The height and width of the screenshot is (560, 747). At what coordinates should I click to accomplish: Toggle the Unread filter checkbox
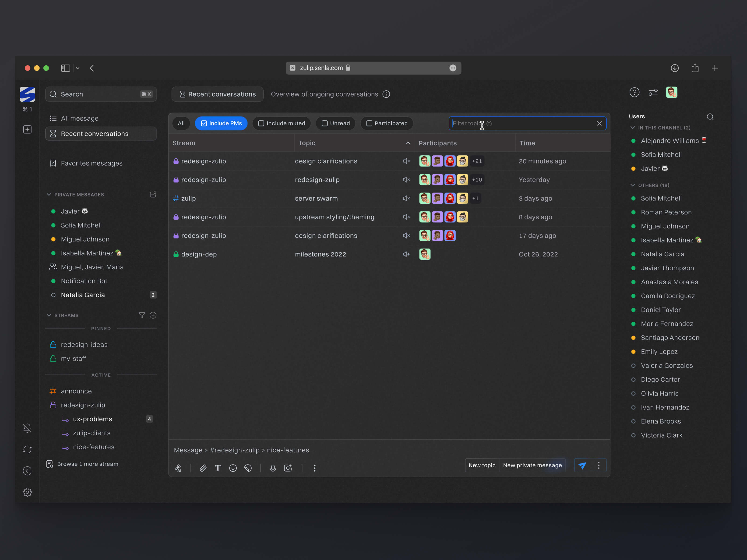[x=324, y=123]
